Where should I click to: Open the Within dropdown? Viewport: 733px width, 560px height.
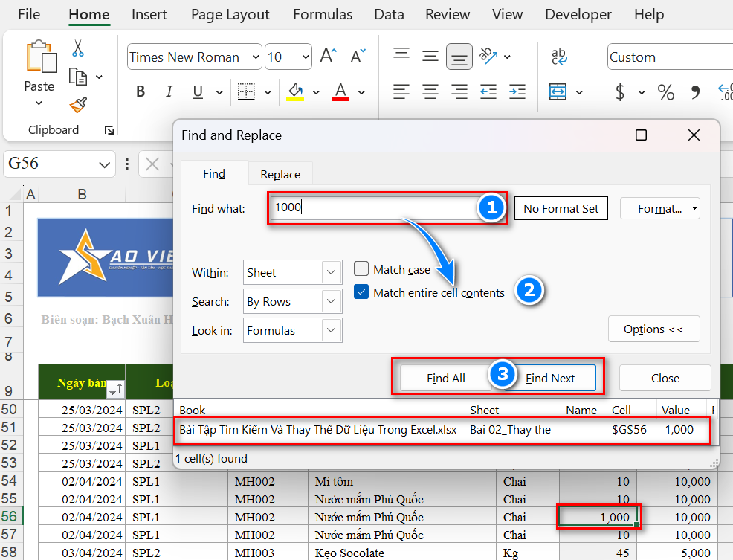point(332,273)
